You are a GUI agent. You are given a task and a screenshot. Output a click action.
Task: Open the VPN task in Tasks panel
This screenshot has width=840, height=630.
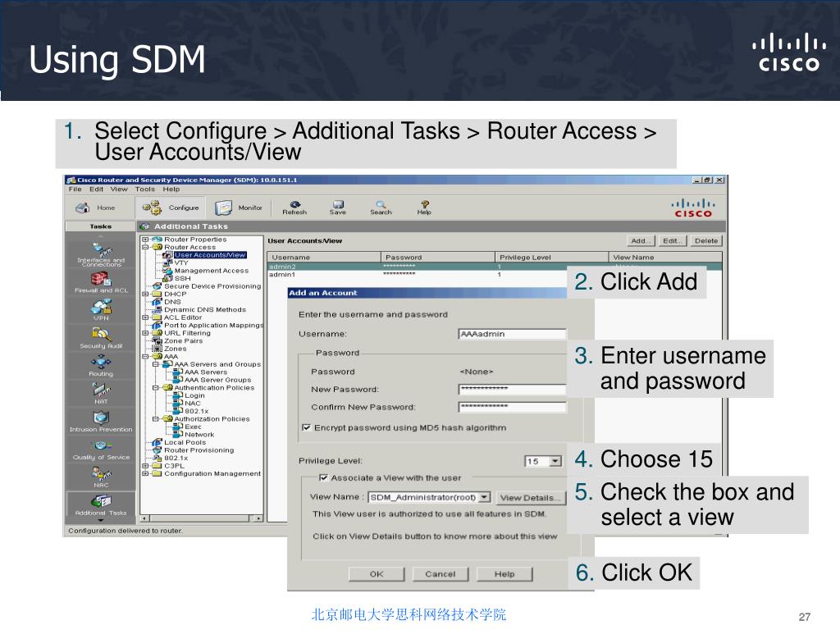[x=101, y=310]
